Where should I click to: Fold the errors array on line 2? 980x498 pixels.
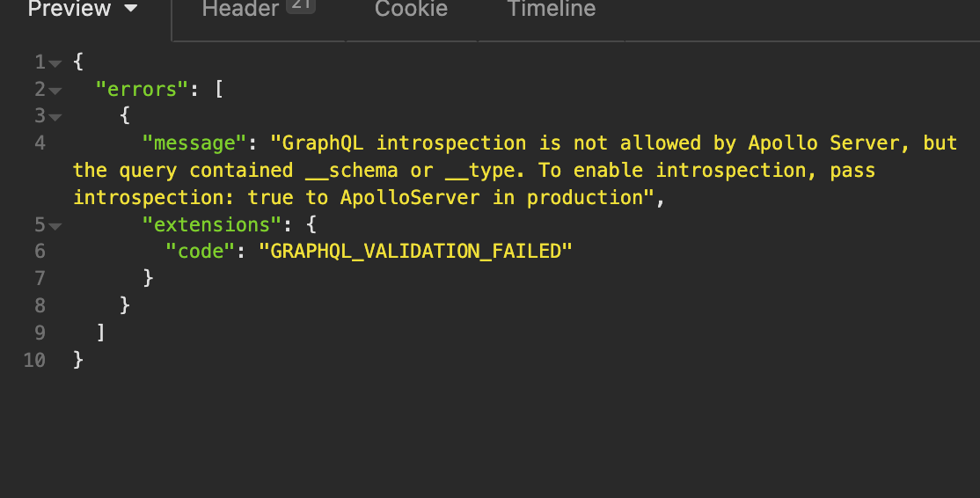(55, 91)
